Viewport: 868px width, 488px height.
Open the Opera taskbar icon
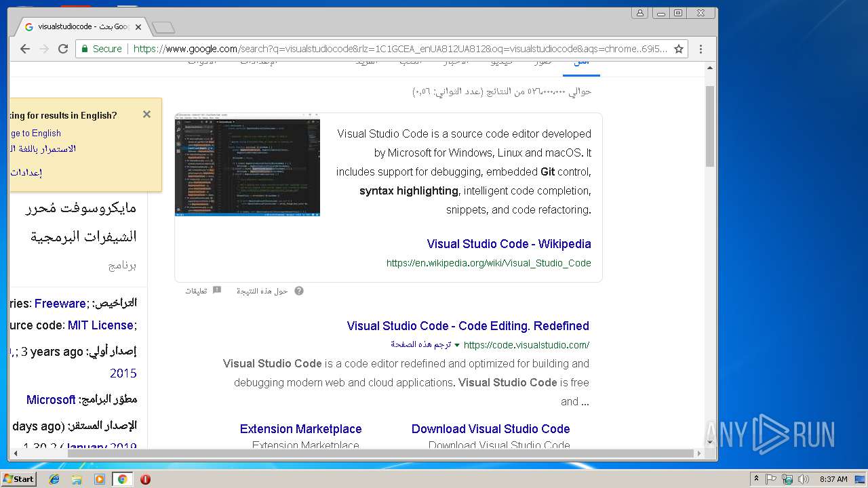click(145, 479)
